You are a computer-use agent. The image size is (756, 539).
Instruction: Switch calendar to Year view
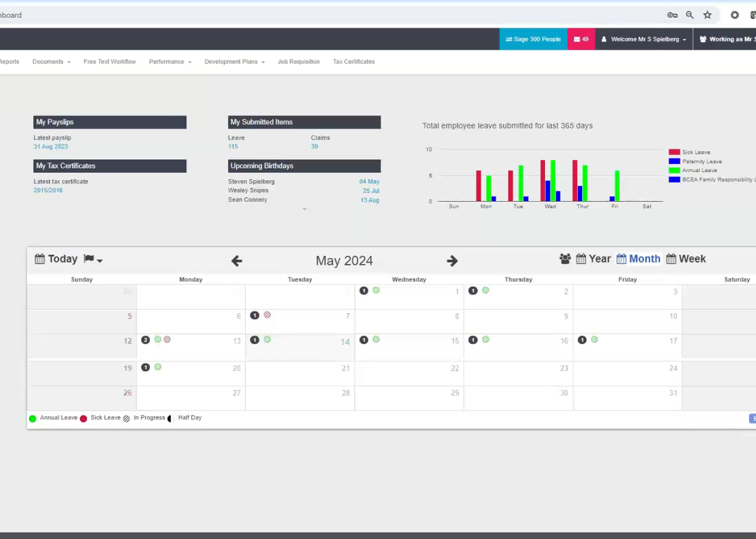click(593, 259)
